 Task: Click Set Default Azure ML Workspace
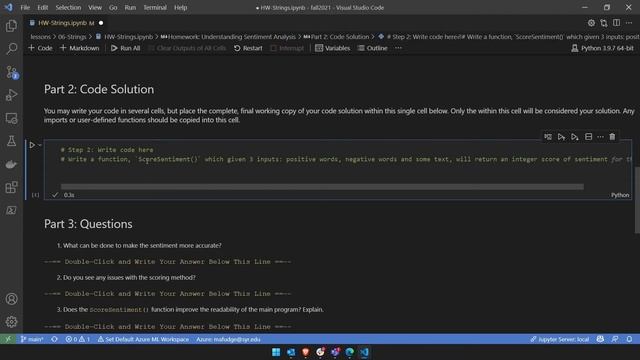[143, 339]
